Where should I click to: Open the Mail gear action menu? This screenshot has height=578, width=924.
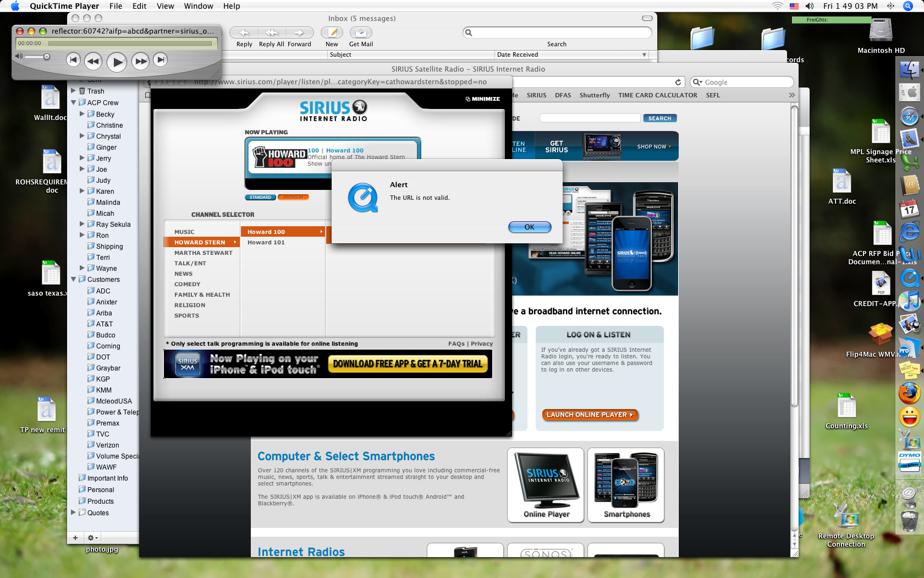tap(92, 538)
